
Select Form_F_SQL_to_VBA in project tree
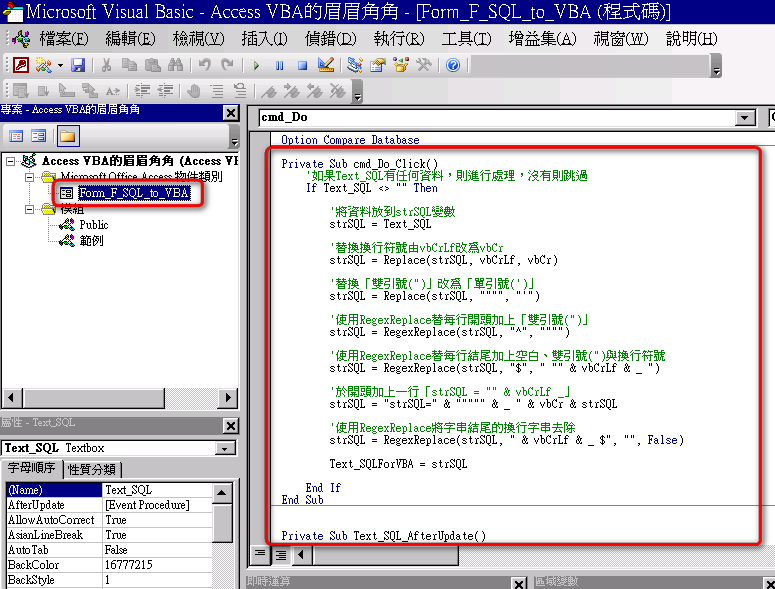pos(134,193)
